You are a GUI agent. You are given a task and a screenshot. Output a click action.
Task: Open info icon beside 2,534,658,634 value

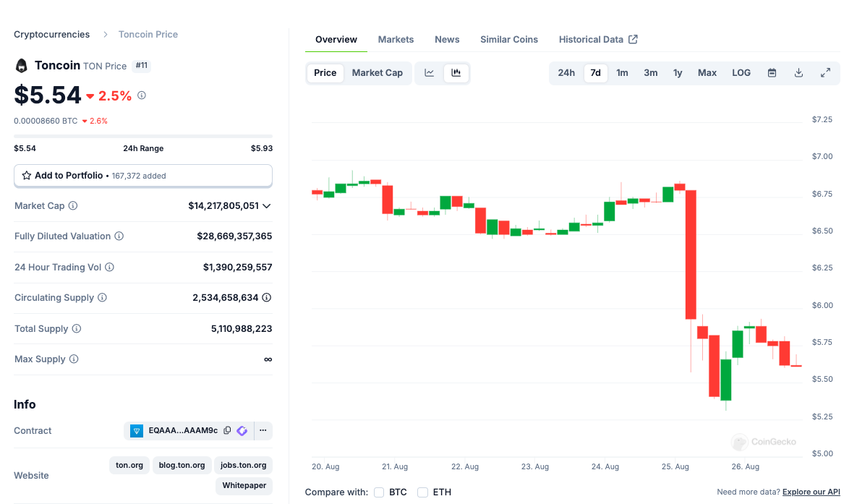click(267, 297)
